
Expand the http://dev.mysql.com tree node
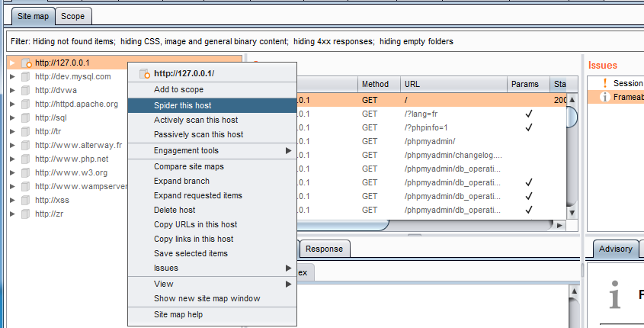coord(12,77)
